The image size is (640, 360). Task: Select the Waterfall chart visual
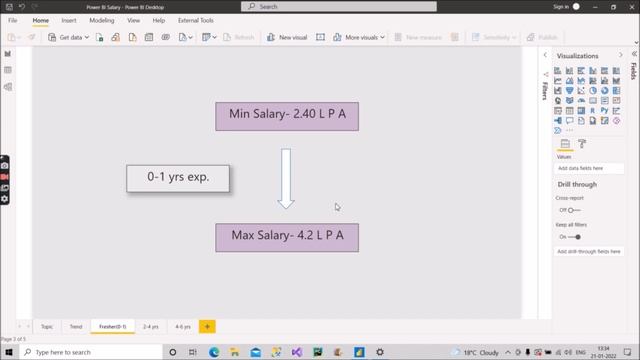click(x=558, y=91)
